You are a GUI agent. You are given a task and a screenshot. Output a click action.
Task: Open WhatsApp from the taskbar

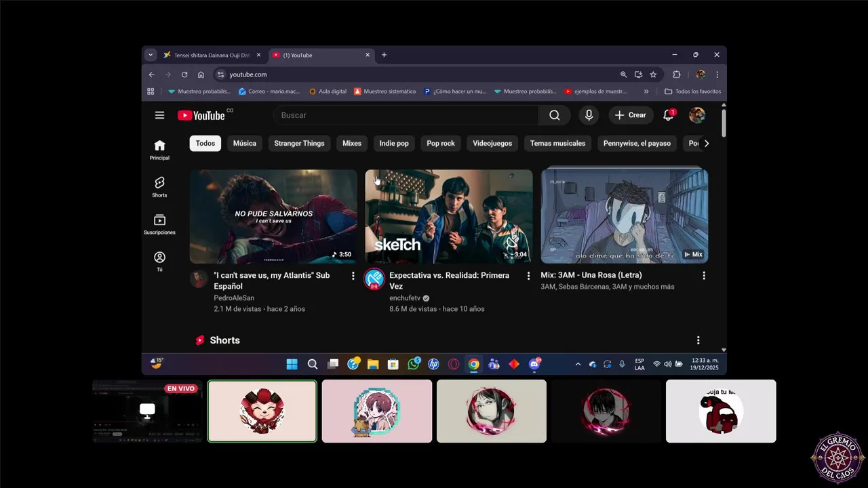pos(414,365)
